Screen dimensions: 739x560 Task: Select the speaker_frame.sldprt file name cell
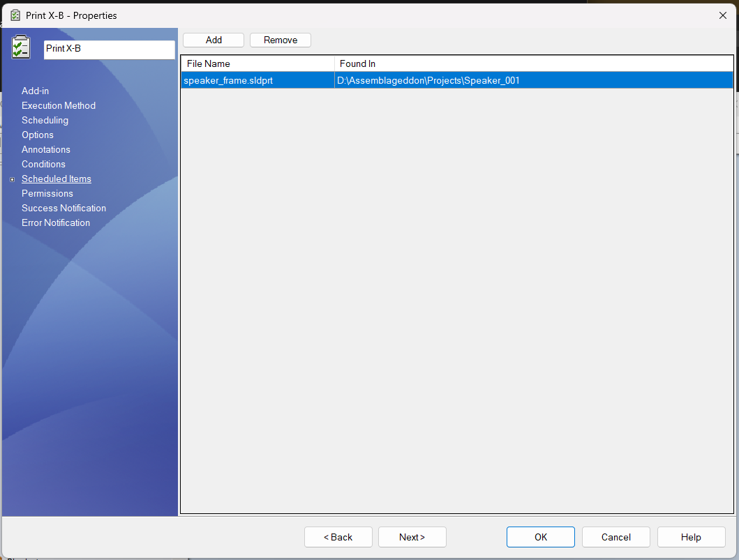257,80
